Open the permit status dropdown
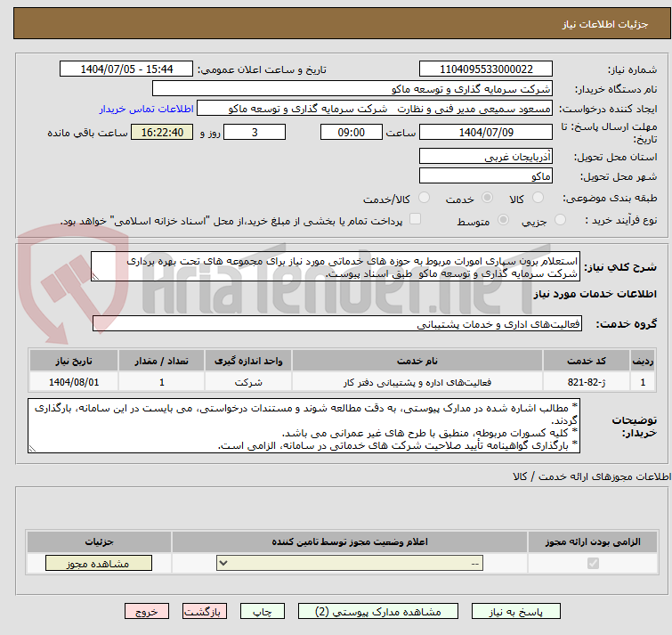672x635 pixels. (x=350, y=563)
